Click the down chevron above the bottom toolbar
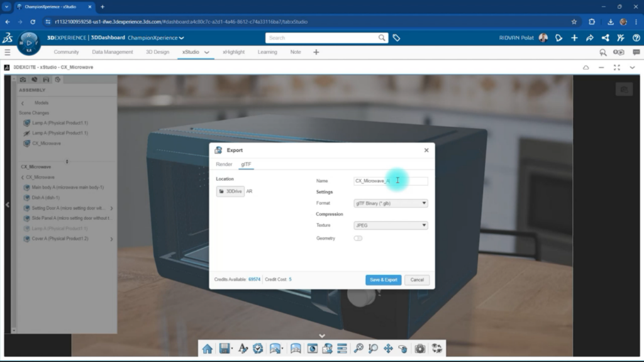 [322, 336]
